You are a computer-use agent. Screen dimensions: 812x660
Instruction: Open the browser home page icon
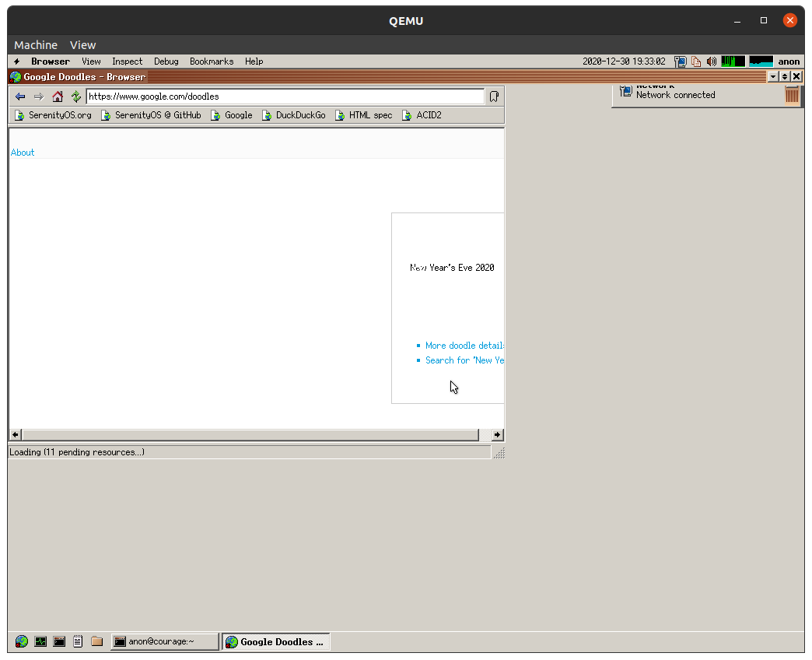pos(57,97)
